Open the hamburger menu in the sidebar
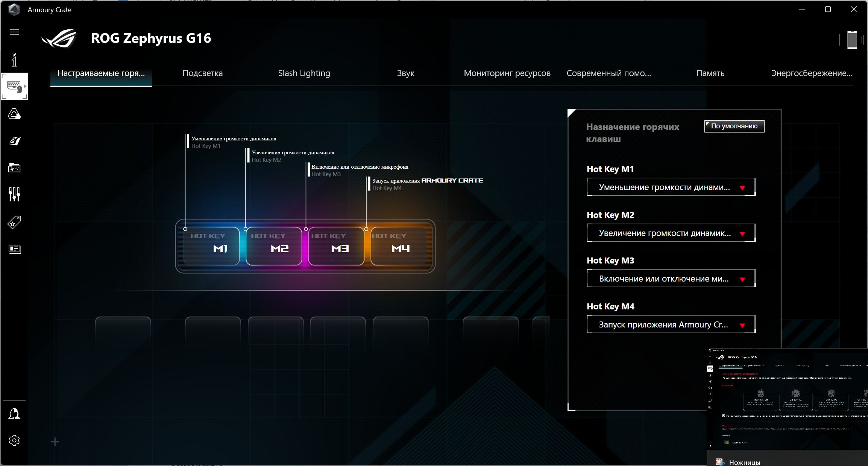 tap(14, 32)
